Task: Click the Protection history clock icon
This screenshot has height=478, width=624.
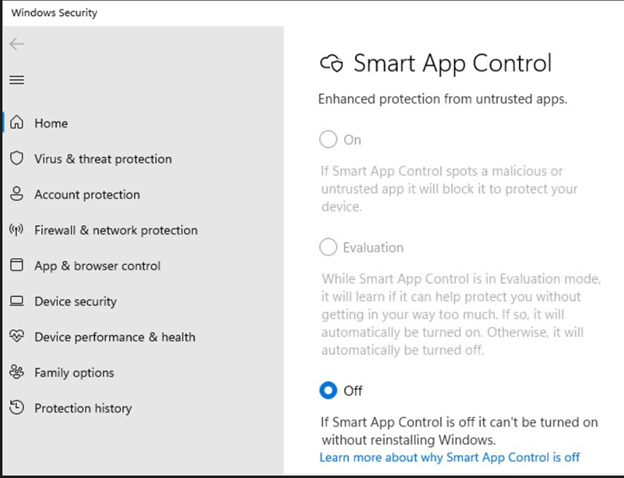Action: (16, 408)
